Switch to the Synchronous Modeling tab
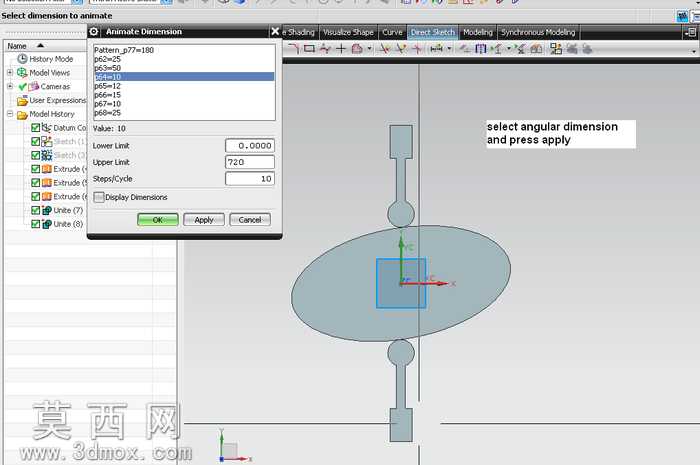700x465 pixels. (x=538, y=33)
